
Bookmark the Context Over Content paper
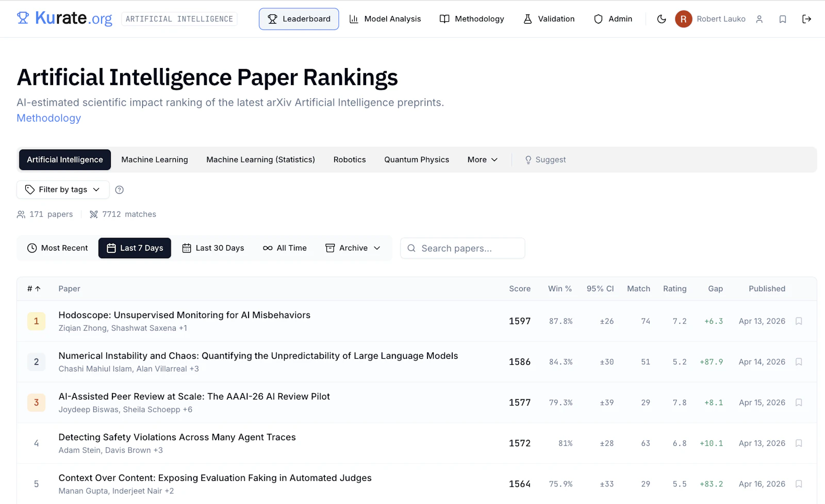[799, 484]
